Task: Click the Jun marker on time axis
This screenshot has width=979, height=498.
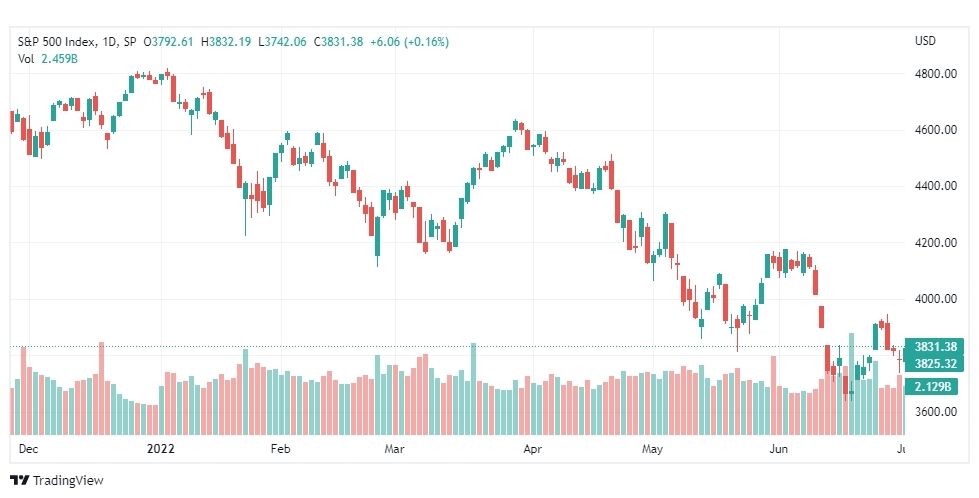Action: (x=778, y=449)
